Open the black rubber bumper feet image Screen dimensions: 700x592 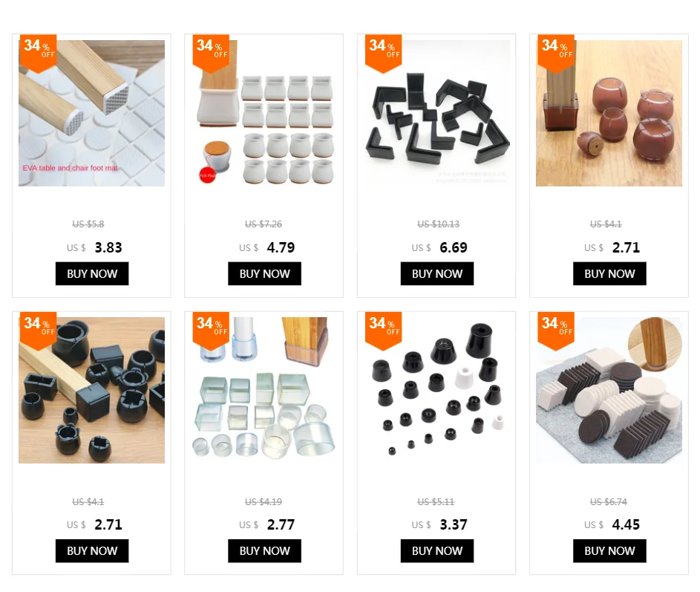[x=436, y=390]
